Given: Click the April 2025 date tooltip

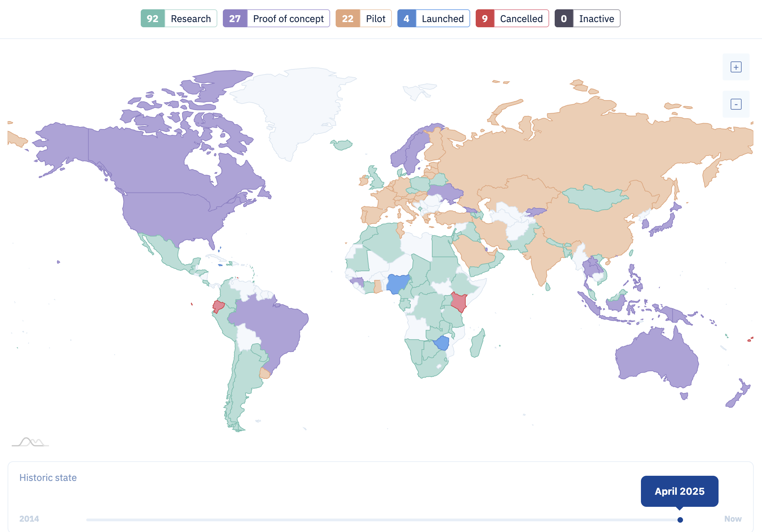Looking at the screenshot, I should (679, 491).
